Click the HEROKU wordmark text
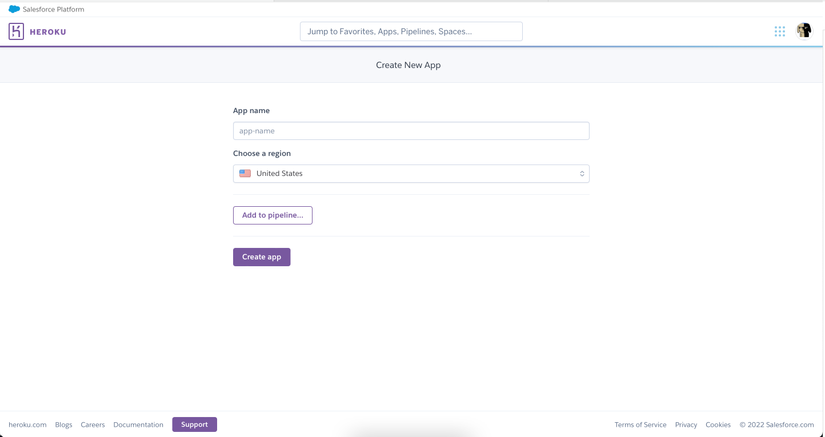The image size is (825, 437). (48, 32)
